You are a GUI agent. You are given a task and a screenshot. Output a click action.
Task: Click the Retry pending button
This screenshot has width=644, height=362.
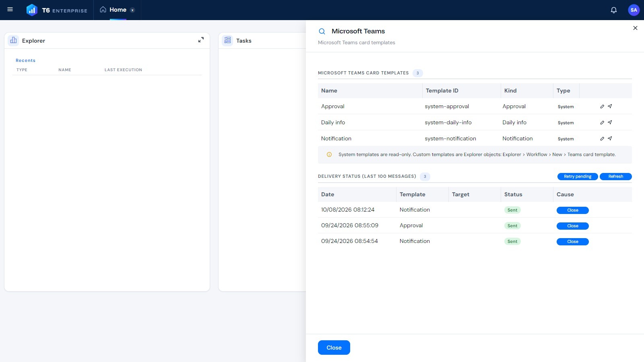pyautogui.click(x=578, y=177)
